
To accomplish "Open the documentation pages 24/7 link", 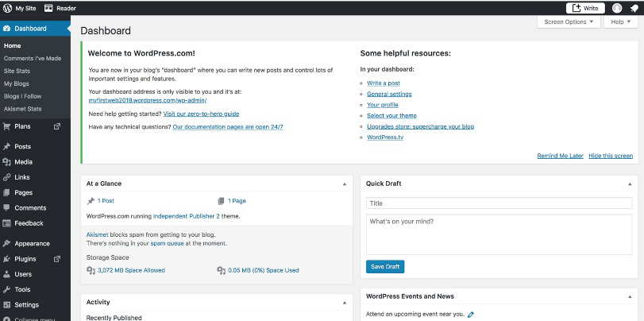I will 228,127.
